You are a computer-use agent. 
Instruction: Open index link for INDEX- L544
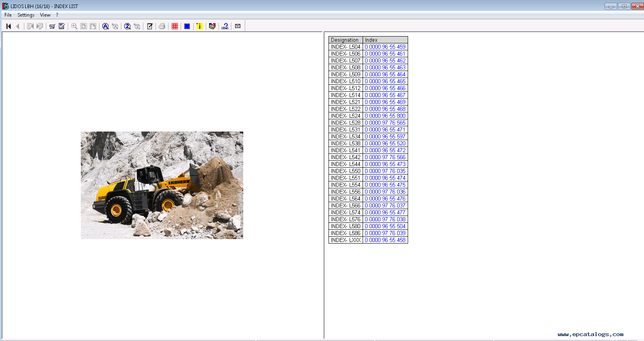(x=385, y=164)
